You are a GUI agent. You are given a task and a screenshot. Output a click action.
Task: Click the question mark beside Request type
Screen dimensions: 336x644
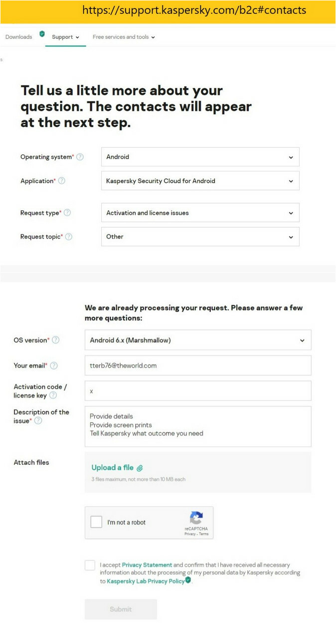(67, 213)
